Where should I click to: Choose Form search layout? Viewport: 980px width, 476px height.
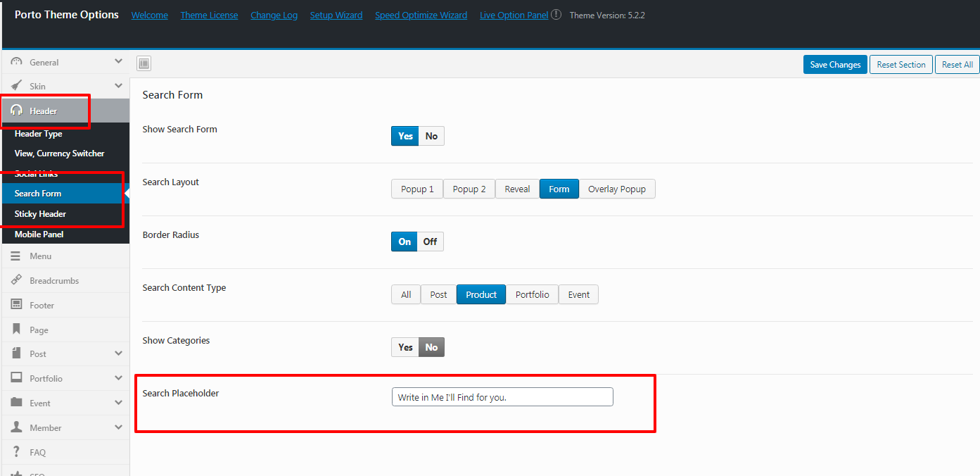click(559, 189)
